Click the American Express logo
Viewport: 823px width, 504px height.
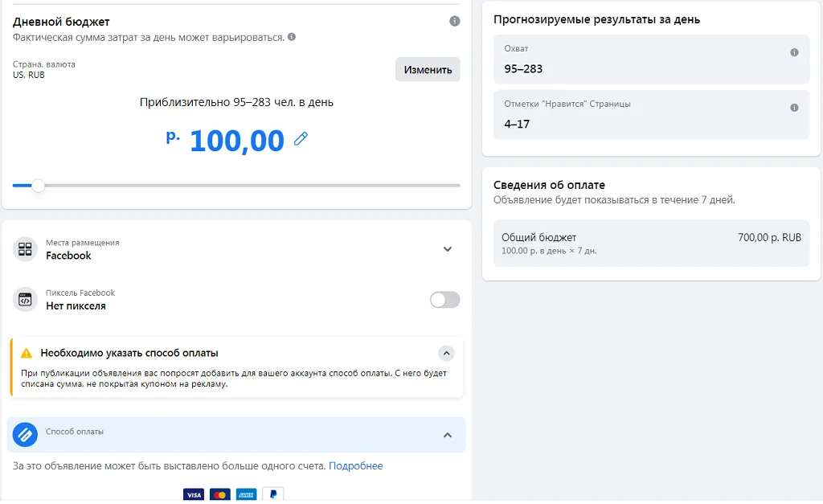coord(246,495)
